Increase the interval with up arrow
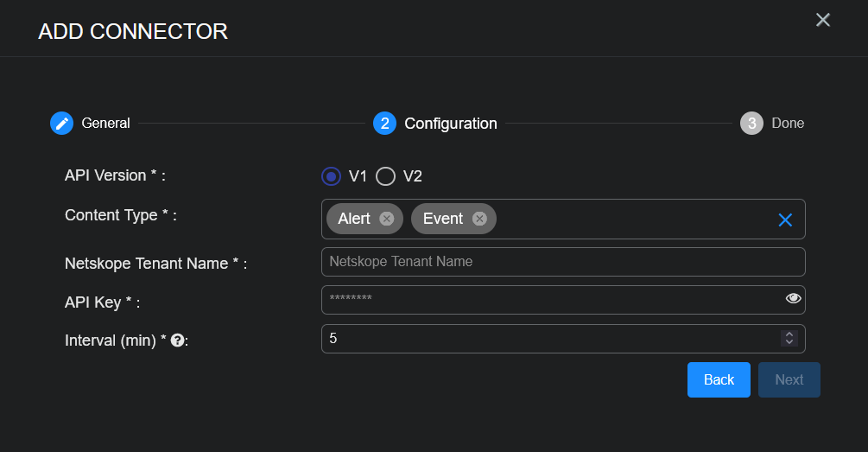 tap(789, 334)
